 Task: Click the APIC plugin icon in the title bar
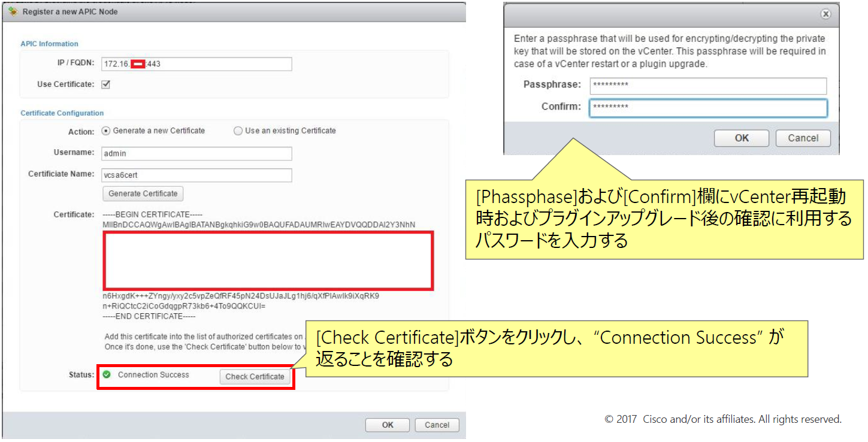click(12, 11)
